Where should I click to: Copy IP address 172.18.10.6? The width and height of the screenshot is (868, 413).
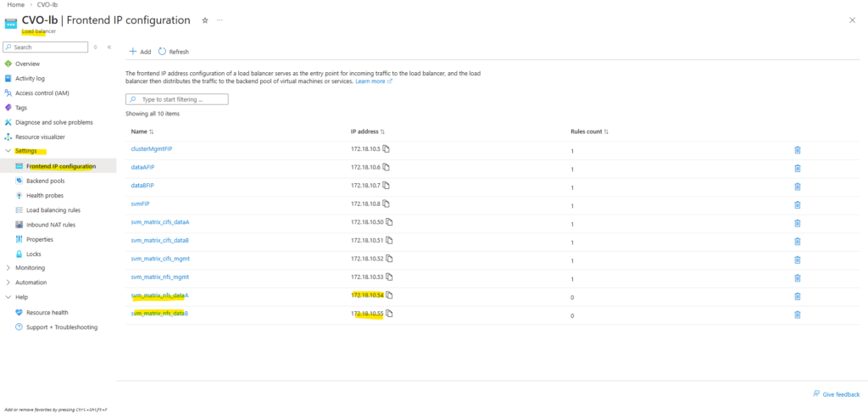click(x=387, y=167)
